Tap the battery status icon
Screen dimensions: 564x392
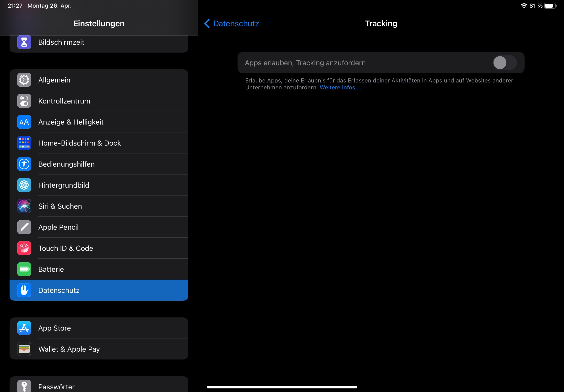coord(550,6)
